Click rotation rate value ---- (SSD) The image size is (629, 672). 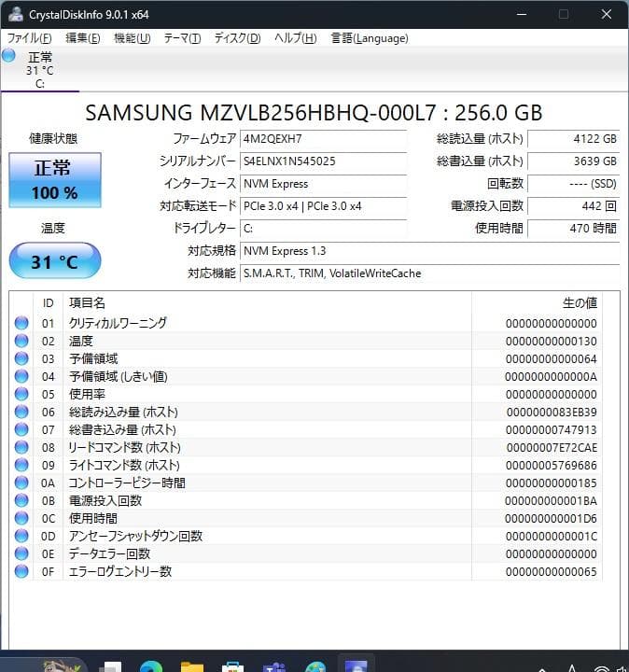574,184
